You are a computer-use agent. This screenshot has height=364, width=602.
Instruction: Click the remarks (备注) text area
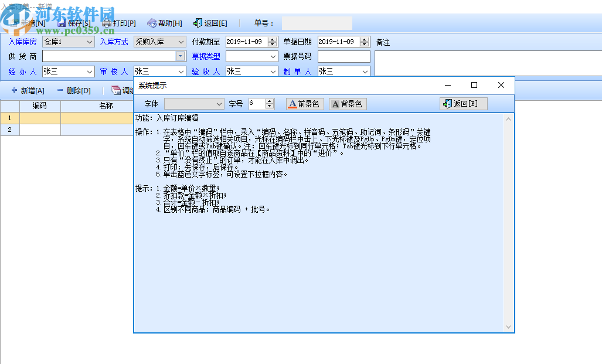pyautogui.click(x=488, y=63)
